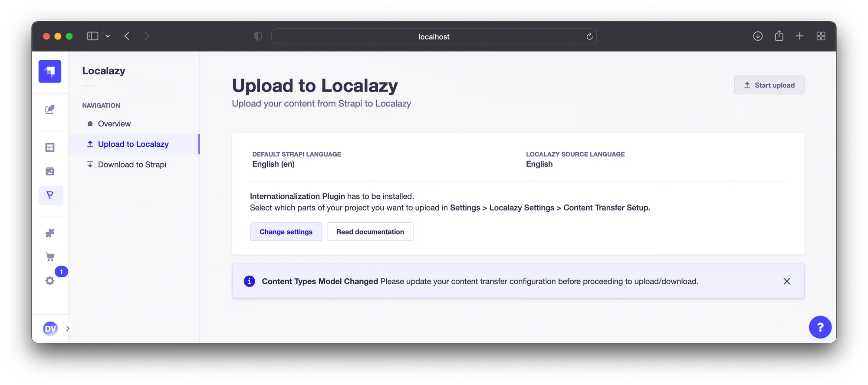Dismiss the Content Types Model Changed alert
868x385 pixels.
click(786, 281)
